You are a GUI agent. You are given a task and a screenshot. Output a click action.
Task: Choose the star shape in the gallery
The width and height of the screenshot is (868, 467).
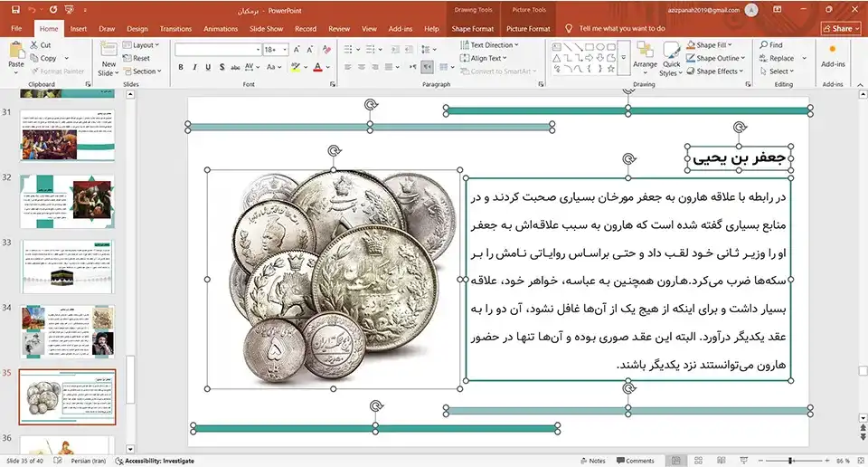click(610, 69)
